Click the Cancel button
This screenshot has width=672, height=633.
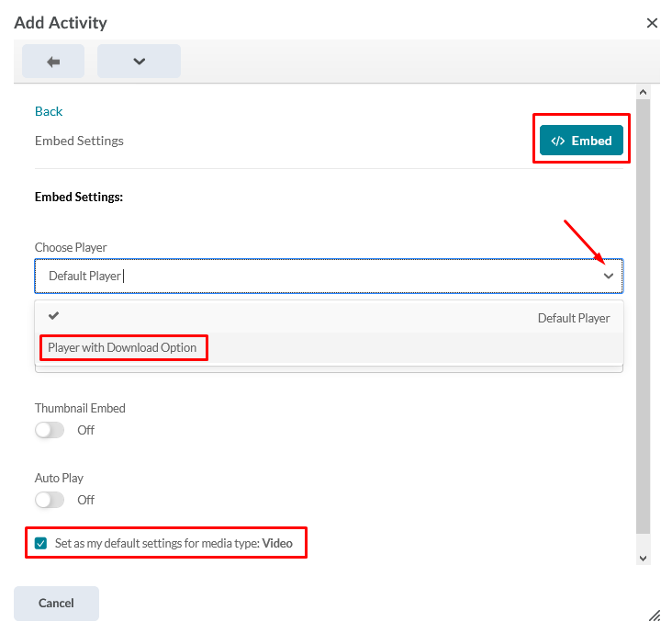(56, 603)
